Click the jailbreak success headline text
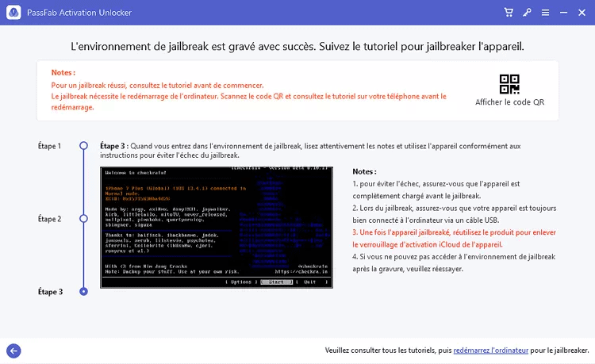The height and width of the screenshot is (364, 595). pyautogui.click(x=297, y=46)
